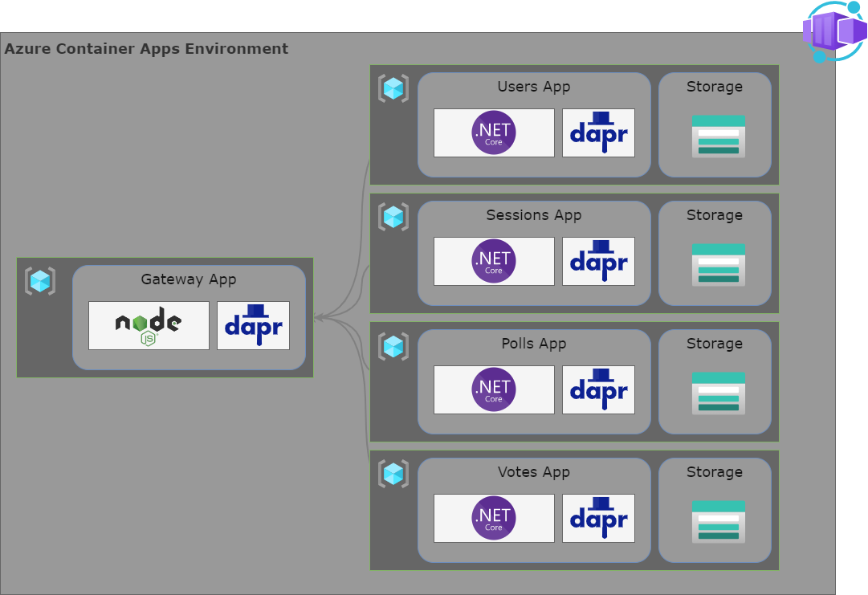
Task: Click the Storage label in the Sessions row
Action: tap(715, 215)
